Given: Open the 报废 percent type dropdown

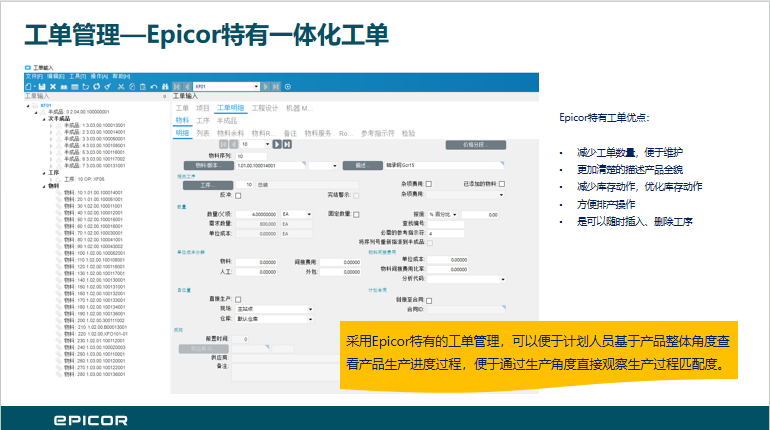Looking at the screenshot, I should pyautogui.click(x=455, y=215).
